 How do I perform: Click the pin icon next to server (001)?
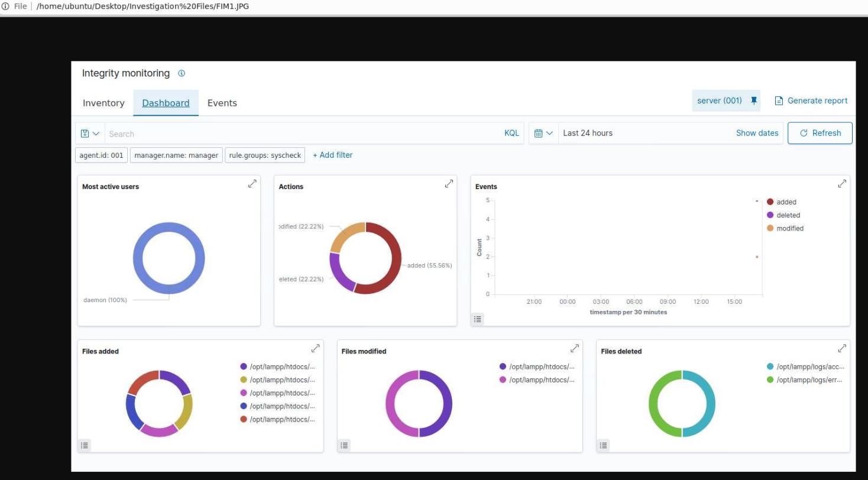[754, 100]
